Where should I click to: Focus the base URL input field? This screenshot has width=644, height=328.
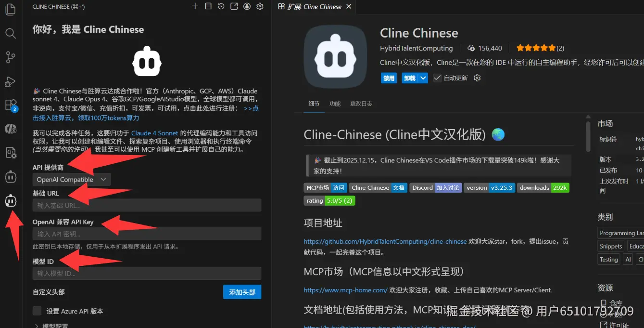[147, 205]
